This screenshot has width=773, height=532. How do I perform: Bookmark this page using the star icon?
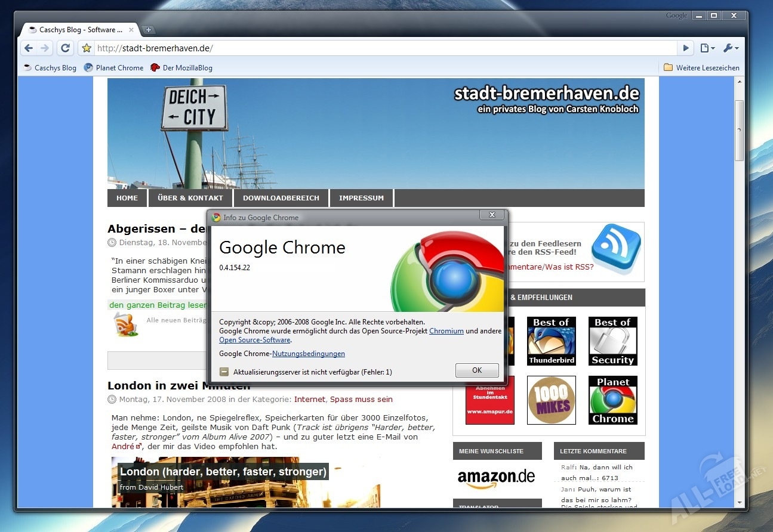coord(87,48)
